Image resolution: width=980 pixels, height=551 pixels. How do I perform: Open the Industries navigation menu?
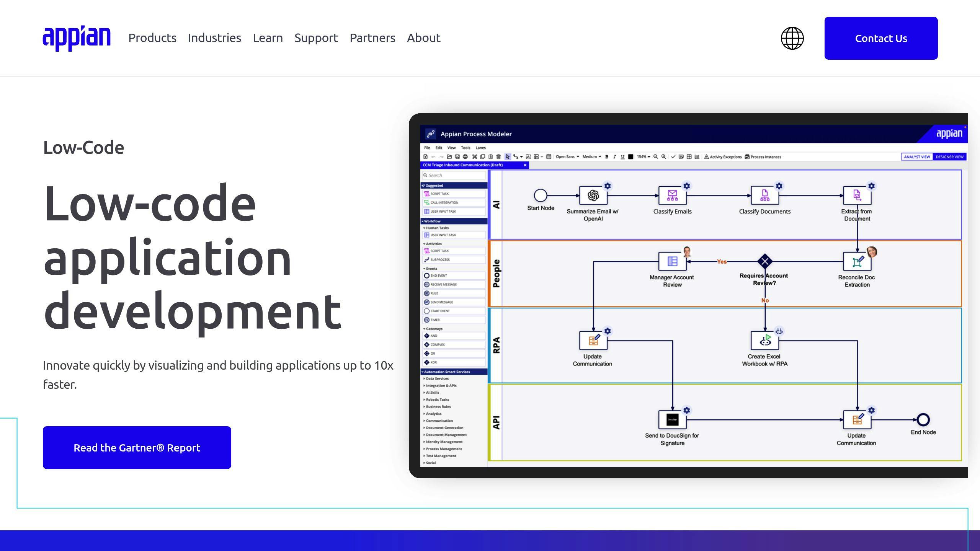pos(214,38)
